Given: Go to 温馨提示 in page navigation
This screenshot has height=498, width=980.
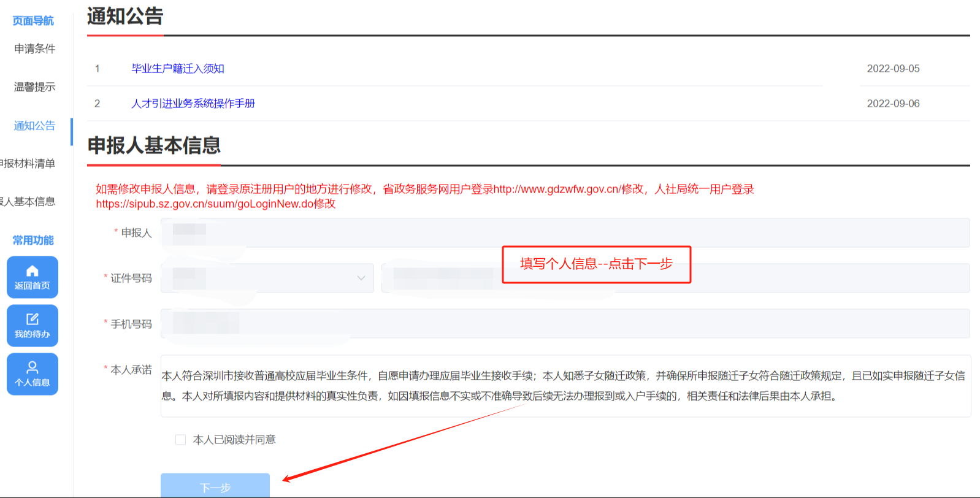Looking at the screenshot, I should (35, 87).
